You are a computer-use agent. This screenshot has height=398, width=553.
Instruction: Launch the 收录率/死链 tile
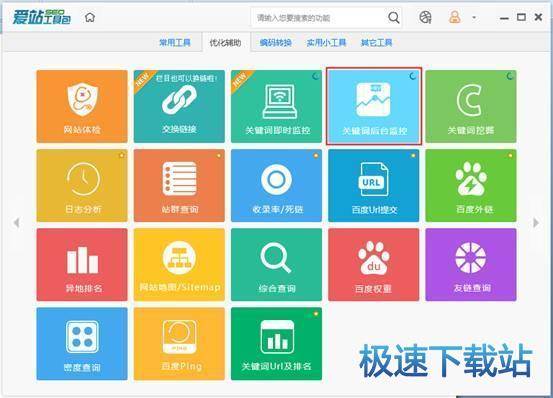pos(276,185)
